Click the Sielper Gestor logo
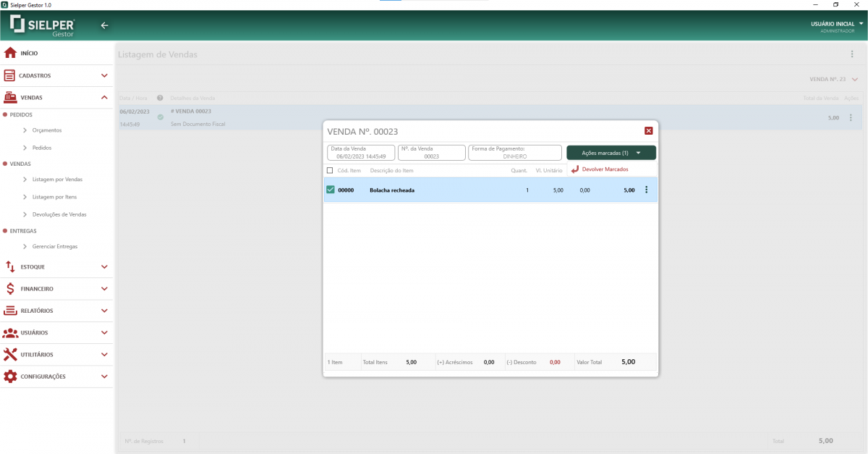 (43, 26)
